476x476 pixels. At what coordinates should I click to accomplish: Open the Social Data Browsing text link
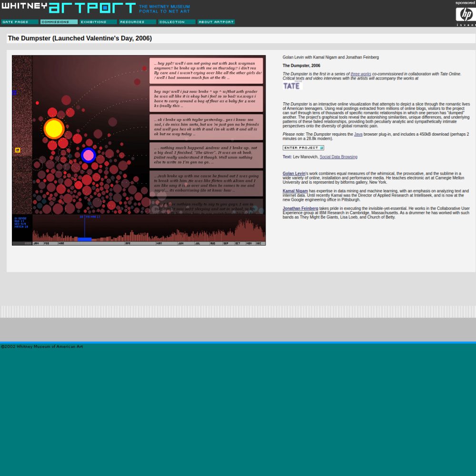point(338,157)
